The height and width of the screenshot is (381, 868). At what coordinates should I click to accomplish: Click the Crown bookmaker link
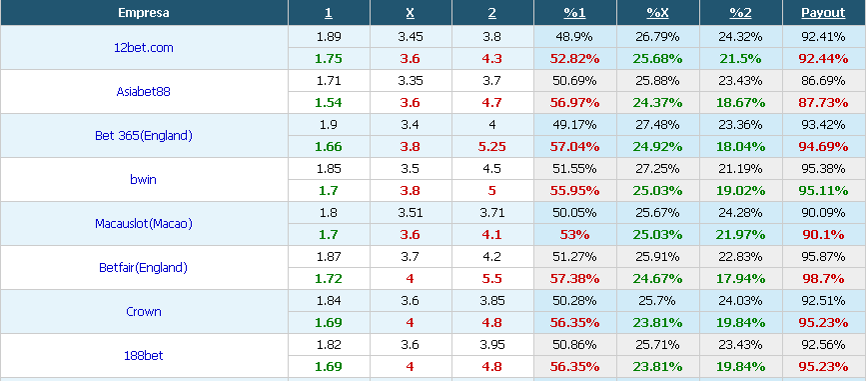tap(144, 312)
